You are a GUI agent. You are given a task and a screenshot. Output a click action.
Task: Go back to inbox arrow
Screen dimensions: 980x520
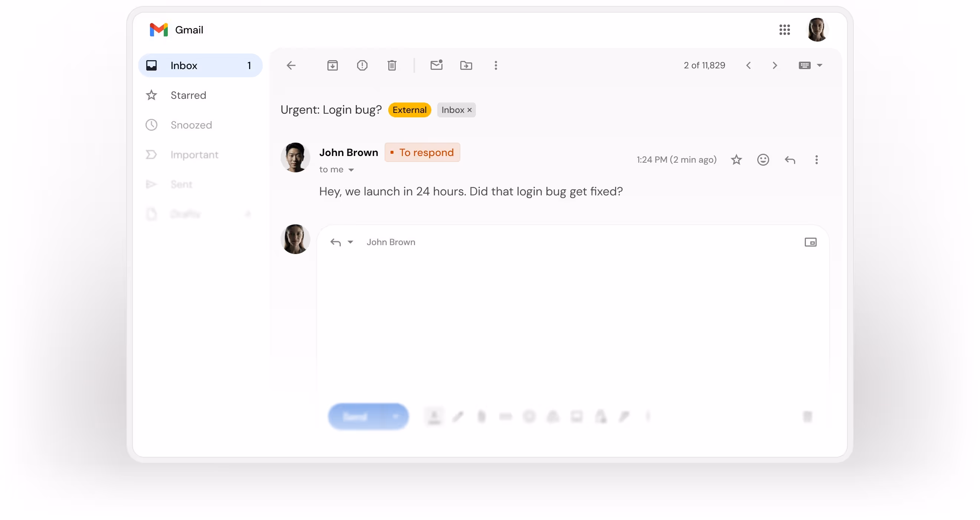point(291,65)
